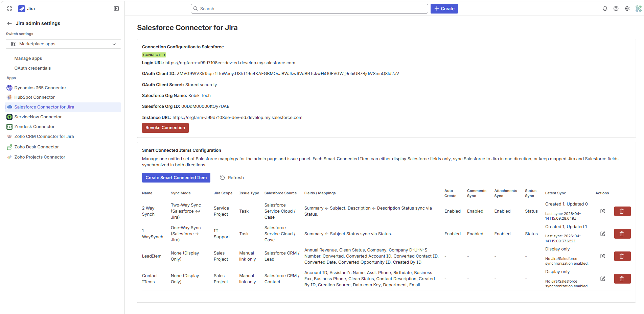
Task: Click into the top Search field
Action: pos(309,9)
